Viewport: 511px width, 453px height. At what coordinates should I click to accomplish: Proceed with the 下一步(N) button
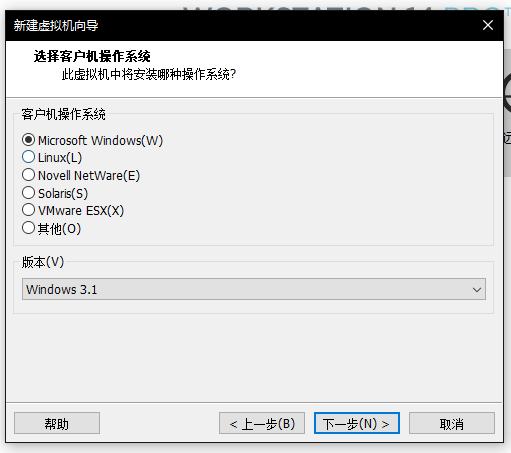[x=357, y=423]
